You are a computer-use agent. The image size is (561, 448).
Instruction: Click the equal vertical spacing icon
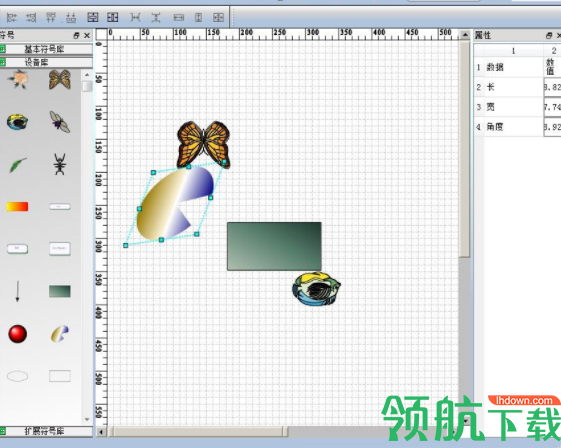(x=156, y=17)
